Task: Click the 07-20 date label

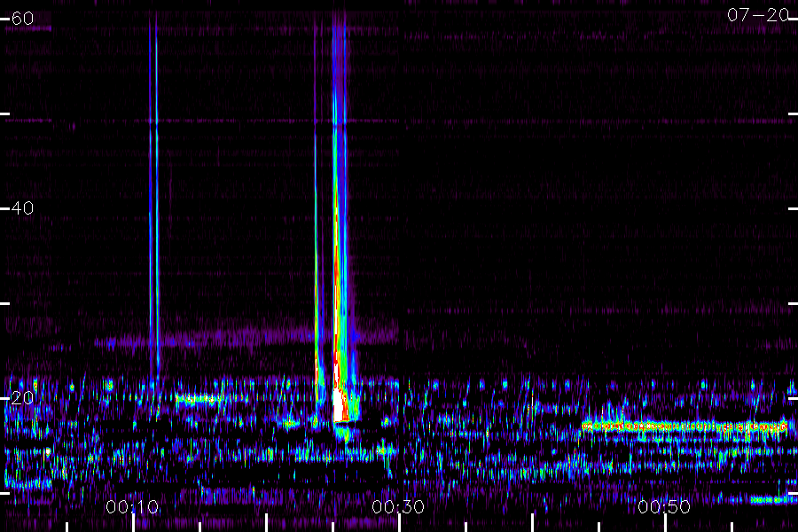Action: pyautogui.click(x=758, y=15)
